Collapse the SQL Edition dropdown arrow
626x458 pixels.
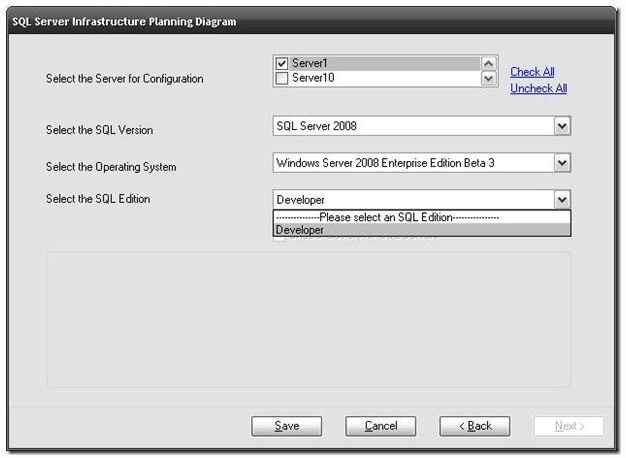(x=562, y=200)
